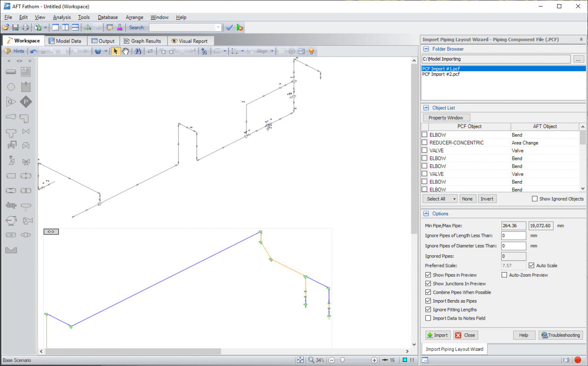Pick the assigned pressure junction (P diamond)
Viewport: 588px width, 366px height.
[x=26, y=102]
